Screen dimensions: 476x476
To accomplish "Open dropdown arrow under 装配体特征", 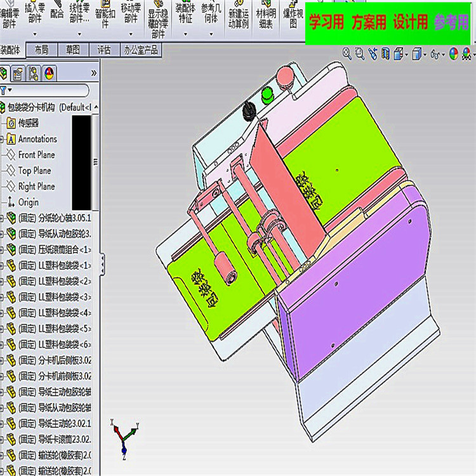I will [185, 34].
